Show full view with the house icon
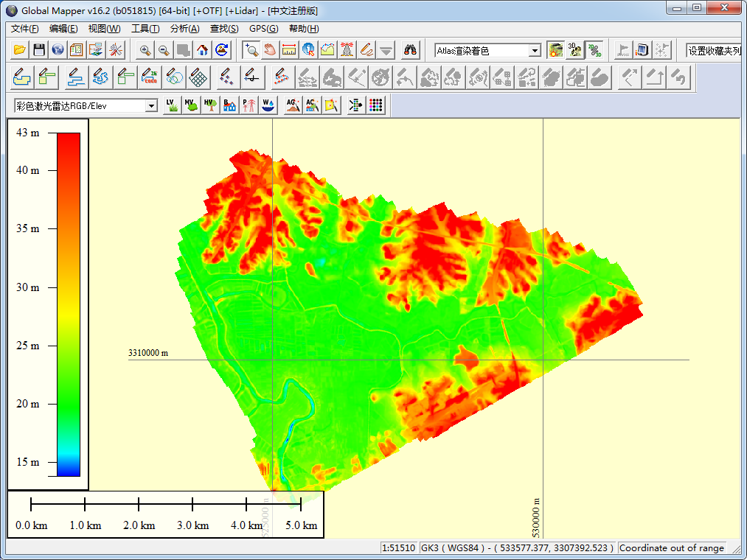The height and width of the screenshot is (560, 747). [x=203, y=49]
